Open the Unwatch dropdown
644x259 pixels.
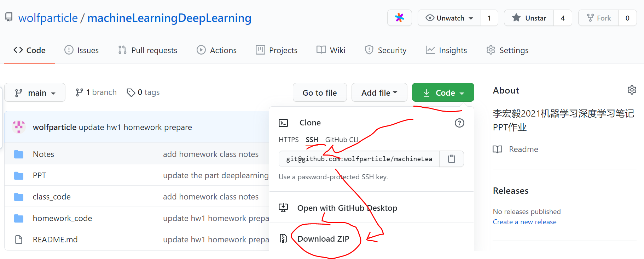(x=449, y=18)
